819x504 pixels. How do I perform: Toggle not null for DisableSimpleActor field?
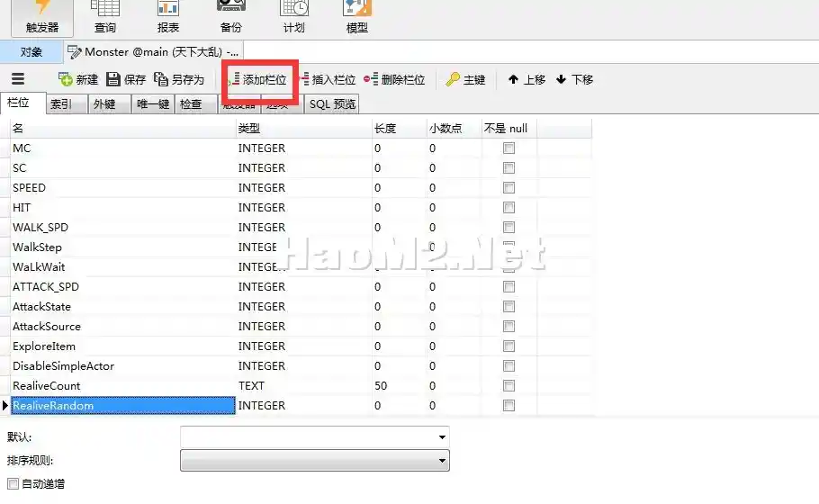(508, 366)
